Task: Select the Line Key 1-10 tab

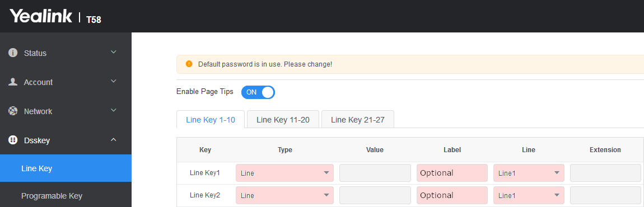Action: pos(211,120)
